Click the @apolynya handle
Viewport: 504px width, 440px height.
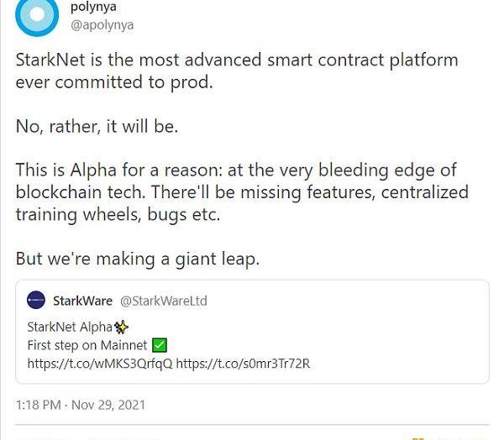[x=102, y=25]
